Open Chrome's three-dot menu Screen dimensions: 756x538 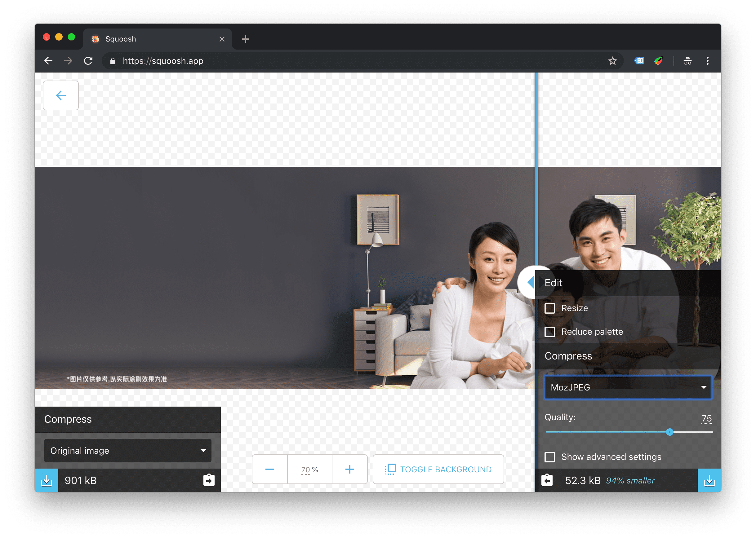tap(708, 61)
